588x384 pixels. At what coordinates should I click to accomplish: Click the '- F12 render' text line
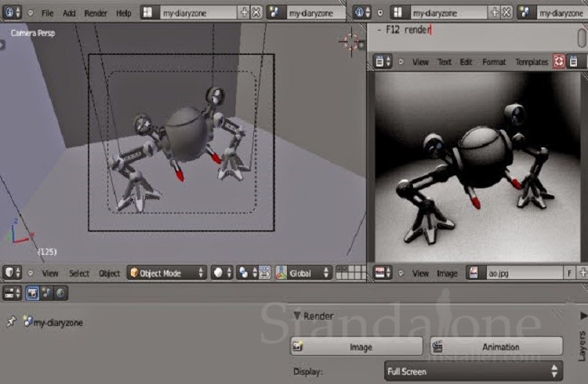tap(404, 30)
